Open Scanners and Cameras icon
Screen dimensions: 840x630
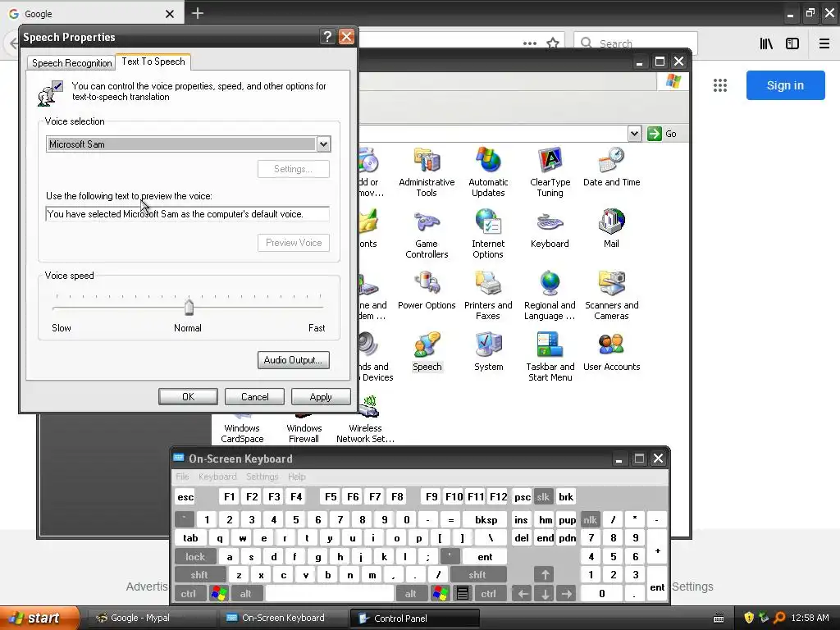(x=611, y=295)
